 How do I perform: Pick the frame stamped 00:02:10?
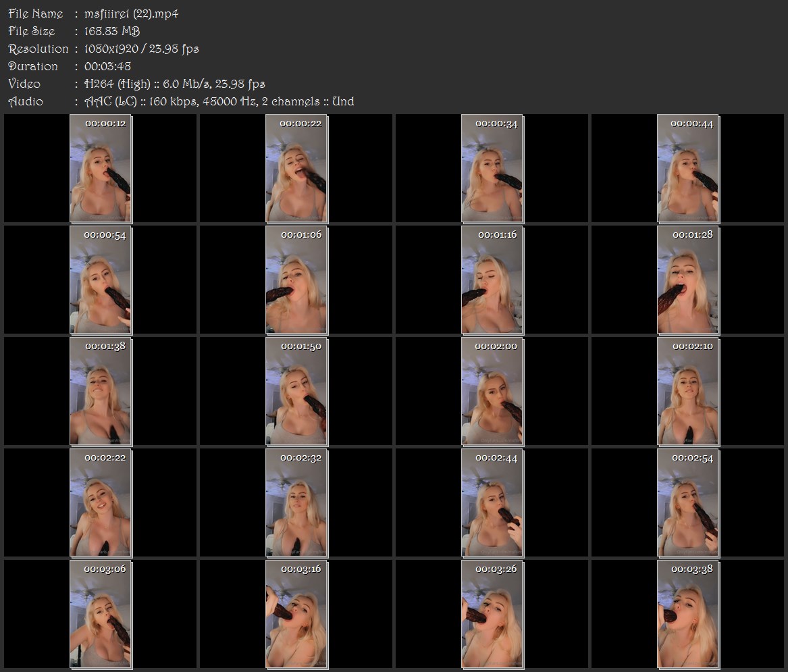[x=689, y=392]
